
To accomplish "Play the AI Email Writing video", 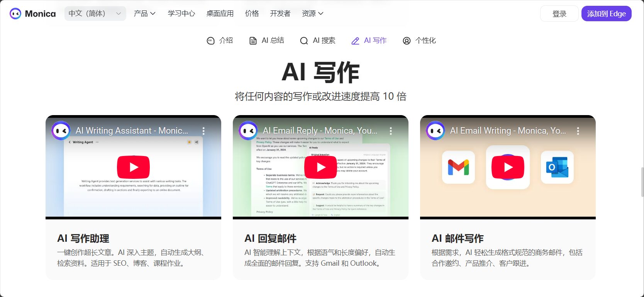I will tap(508, 167).
